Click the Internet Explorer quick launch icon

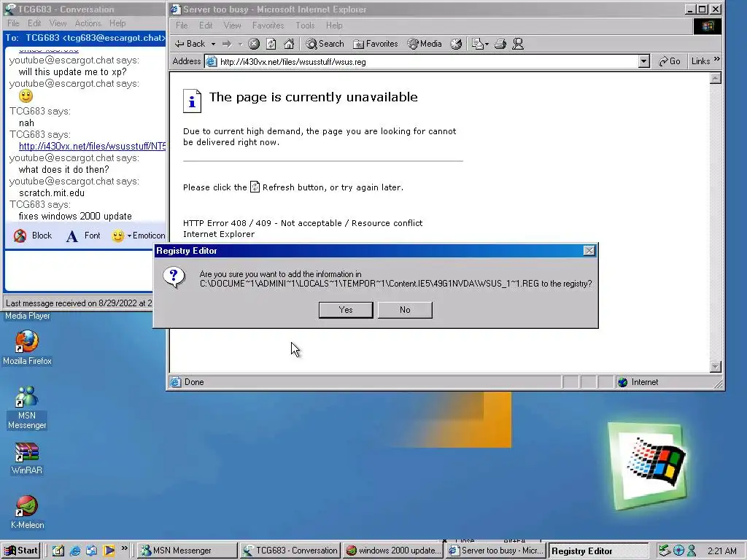click(x=75, y=551)
